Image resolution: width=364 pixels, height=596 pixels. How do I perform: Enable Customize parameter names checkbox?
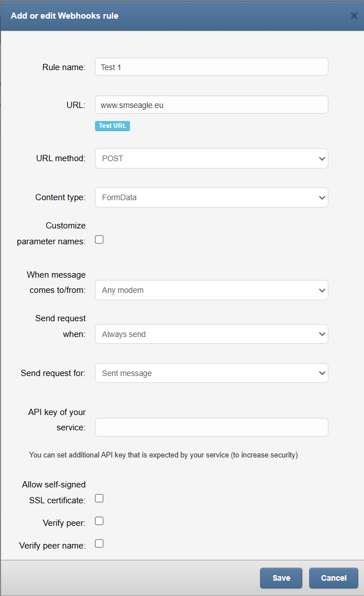99,239
